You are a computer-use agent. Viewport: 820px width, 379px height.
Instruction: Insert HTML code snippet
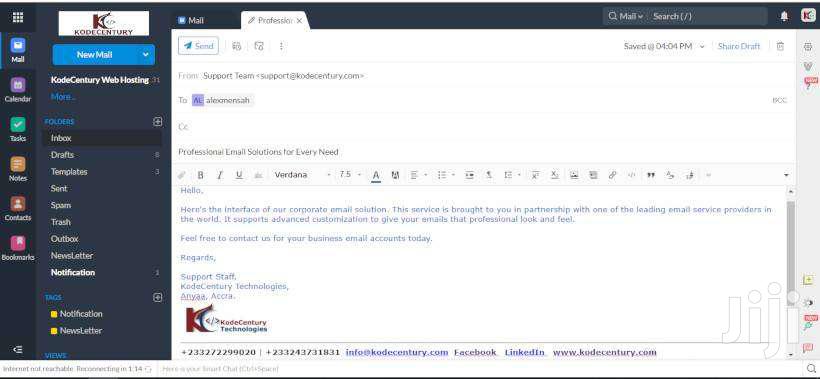631,175
